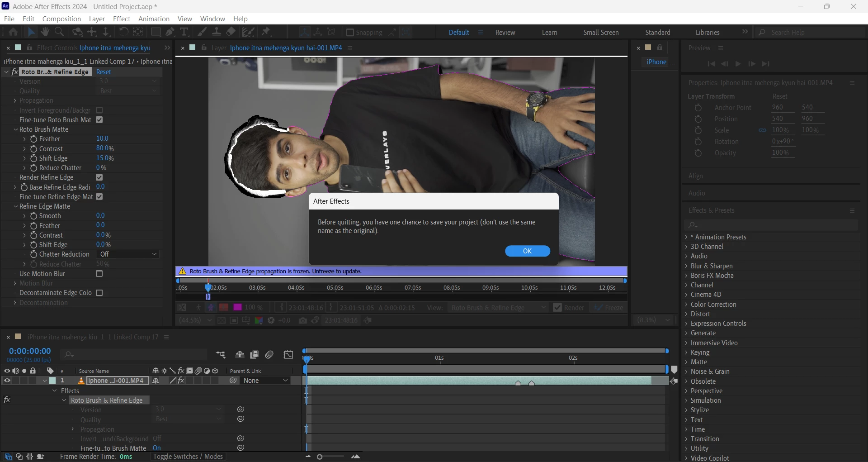
Task: Enable Use Motion Blur checkbox
Action: (x=99, y=274)
